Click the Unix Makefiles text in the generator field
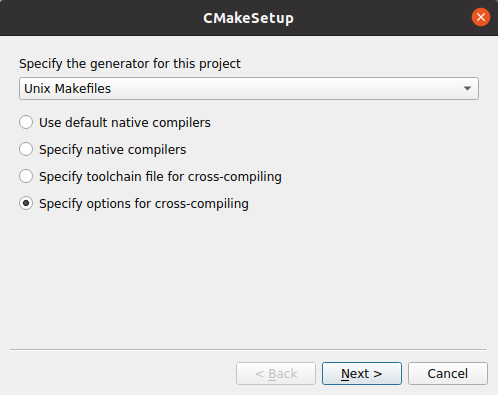Viewport: 498px width, 395px height. tap(67, 89)
